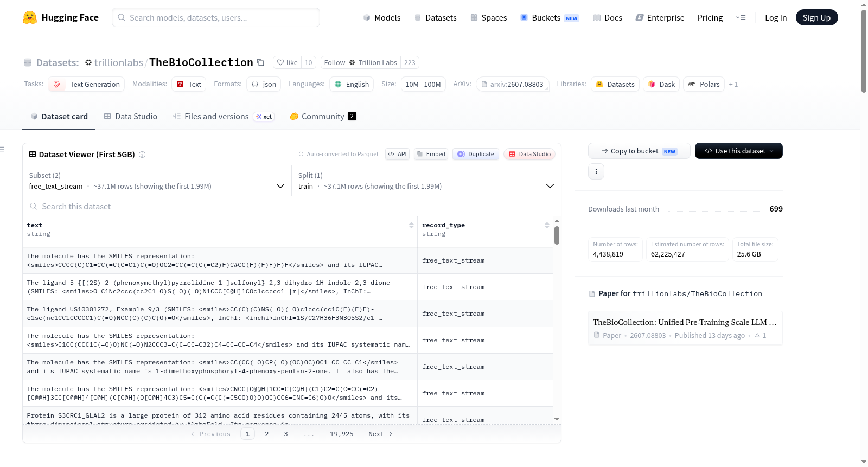Focus Search this dataset field
Image resolution: width=868 pixels, height=467 pixels.
(x=292, y=206)
